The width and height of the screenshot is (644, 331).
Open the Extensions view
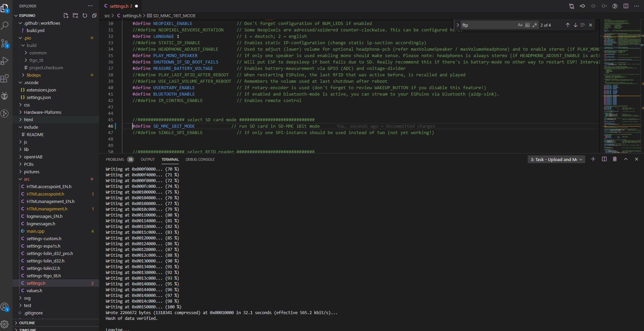click(x=5, y=78)
